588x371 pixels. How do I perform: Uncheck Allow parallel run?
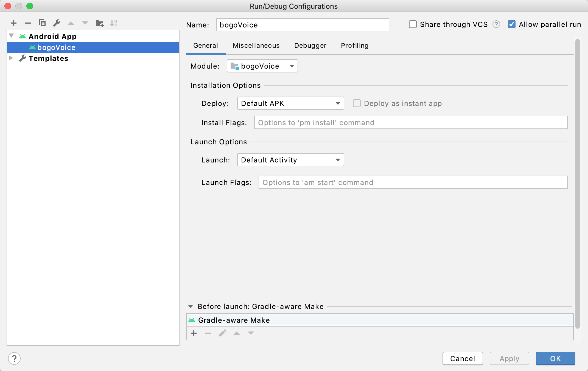pos(512,24)
